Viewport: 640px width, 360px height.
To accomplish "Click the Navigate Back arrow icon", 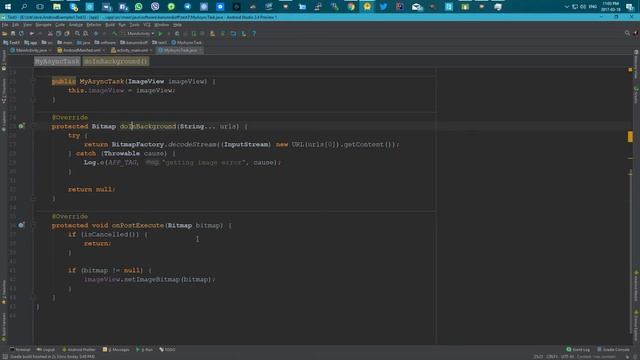I will pos(96,33).
